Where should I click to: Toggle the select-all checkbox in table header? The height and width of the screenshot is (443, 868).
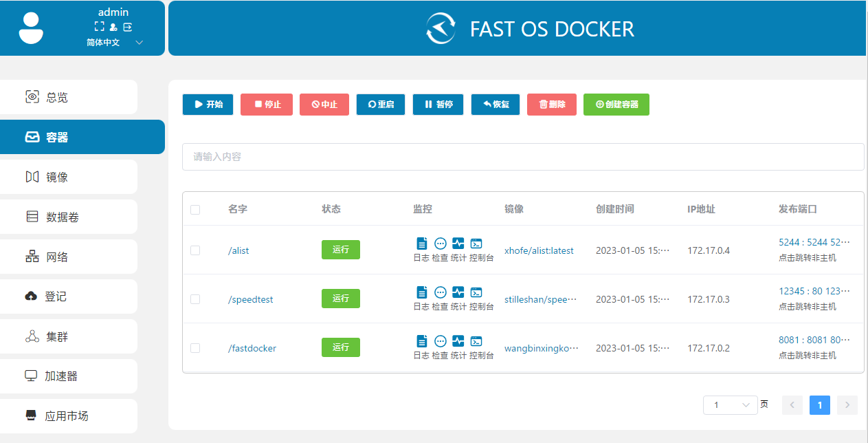click(x=195, y=209)
